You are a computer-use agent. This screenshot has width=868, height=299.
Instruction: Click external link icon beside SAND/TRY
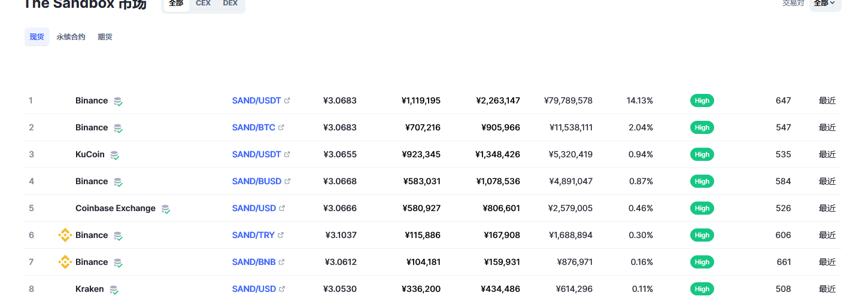click(x=281, y=235)
